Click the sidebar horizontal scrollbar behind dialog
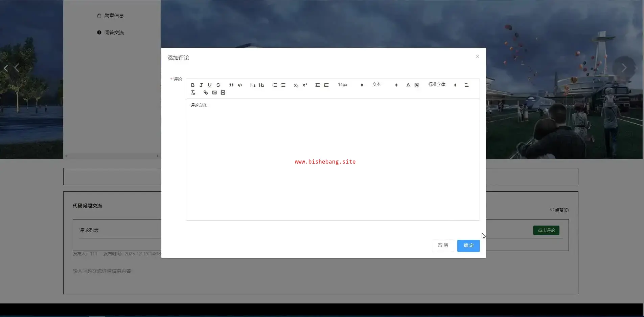644x317 pixels. (112, 156)
